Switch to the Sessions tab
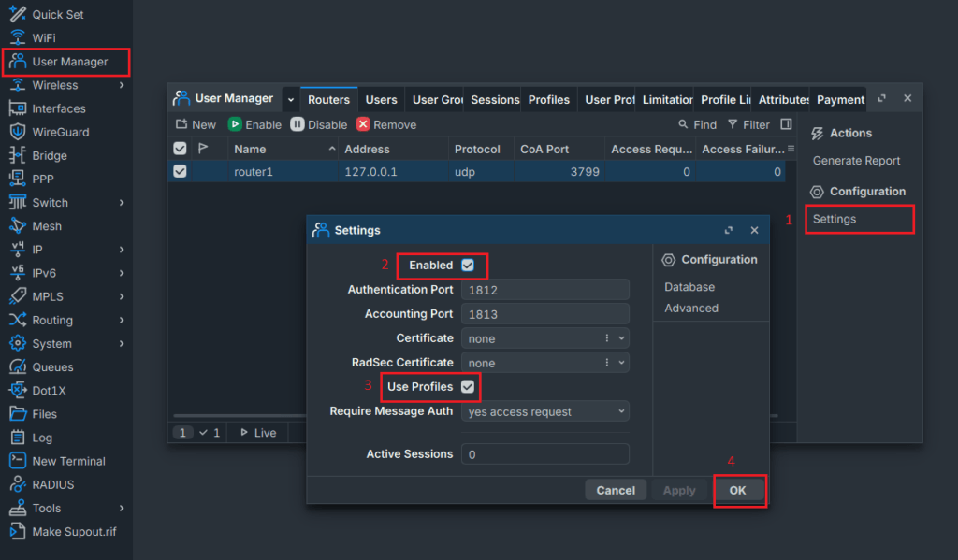This screenshot has width=958, height=560. tap(494, 99)
